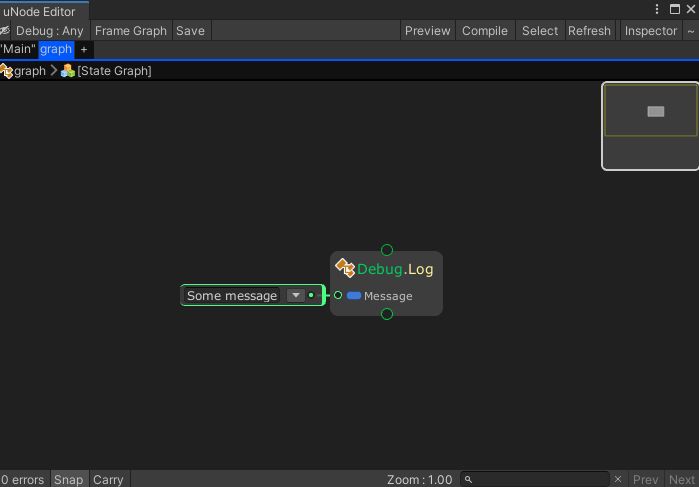
Task: Select the [State Graph] breadcrumb
Action: point(114,71)
